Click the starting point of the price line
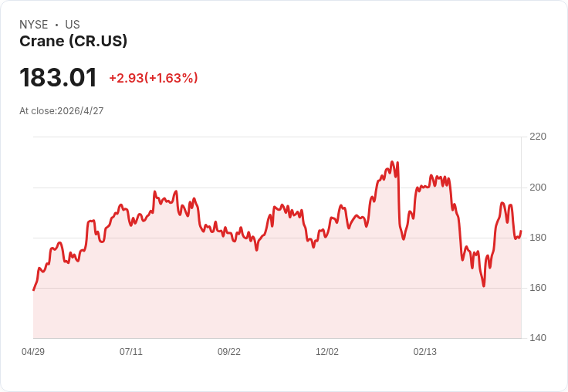 coord(34,290)
